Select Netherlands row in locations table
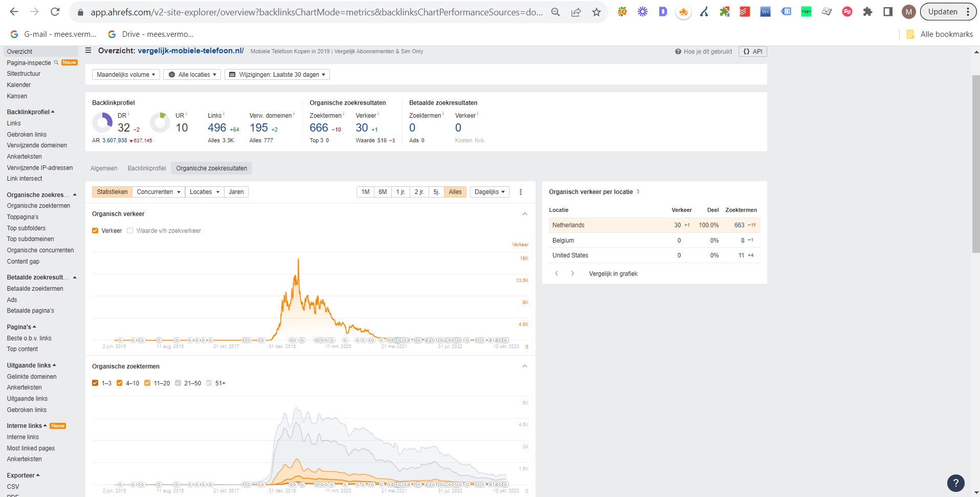 (x=655, y=225)
